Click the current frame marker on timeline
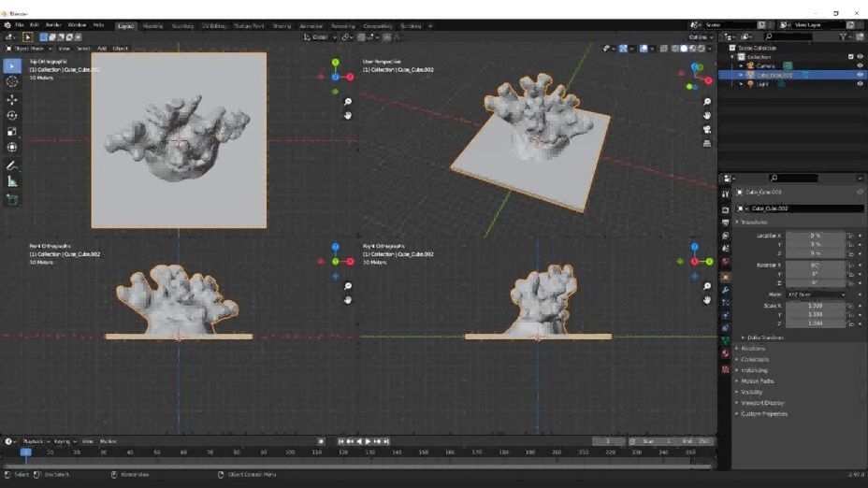This screenshot has height=488, width=868. tap(25, 452)
